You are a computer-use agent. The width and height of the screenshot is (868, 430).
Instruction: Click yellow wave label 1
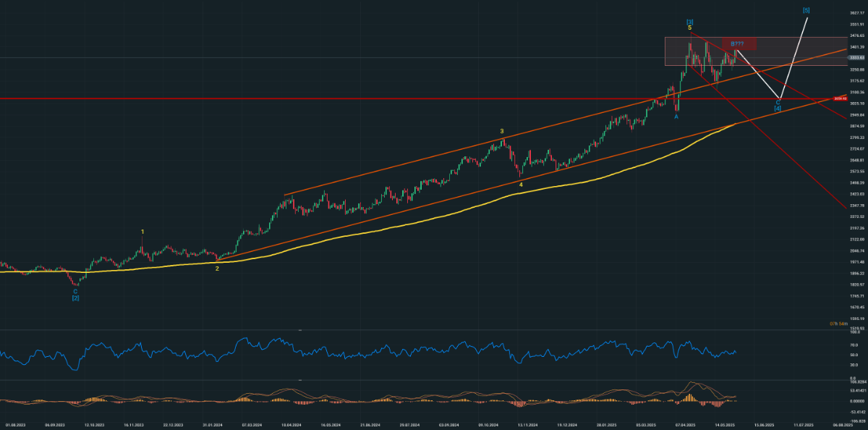(x=142, y=232)
